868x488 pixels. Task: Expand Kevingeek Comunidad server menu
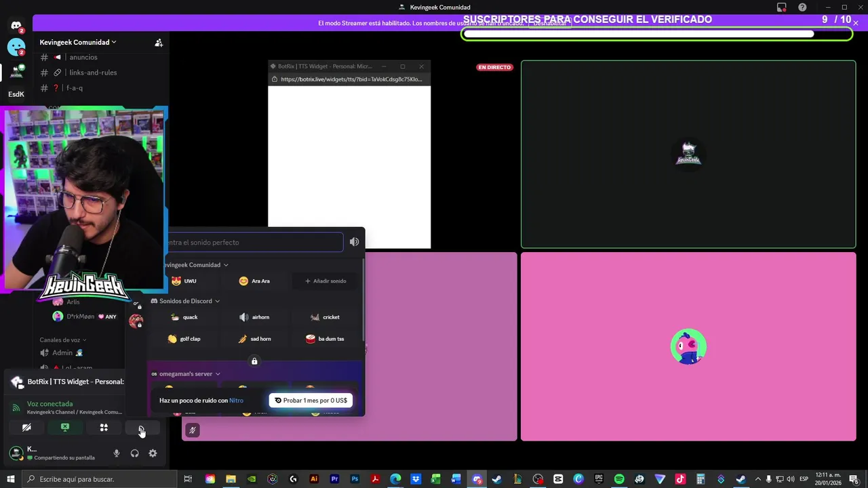(78, 42)
